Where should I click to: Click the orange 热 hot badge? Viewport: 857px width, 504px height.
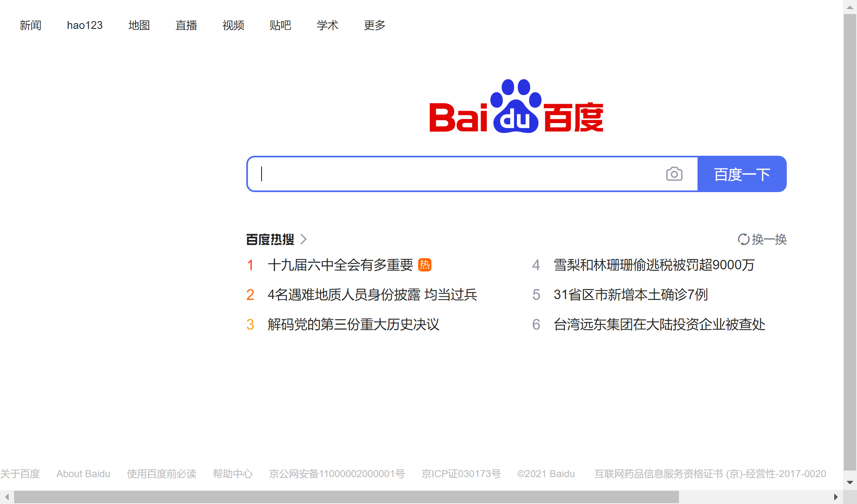click(x=424, y=265)
